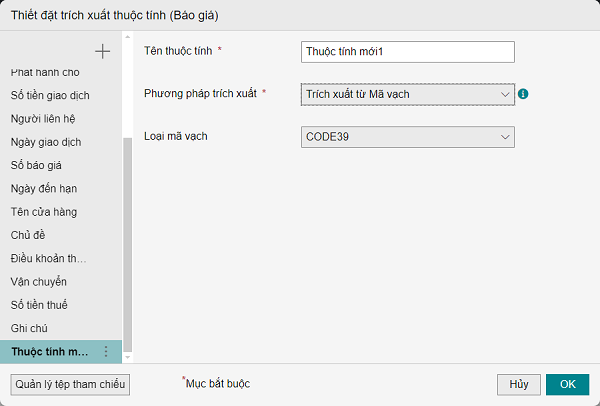Cancel the dialog with Hủy button
The height and width of the screenshot is (406, 600).
519,384
